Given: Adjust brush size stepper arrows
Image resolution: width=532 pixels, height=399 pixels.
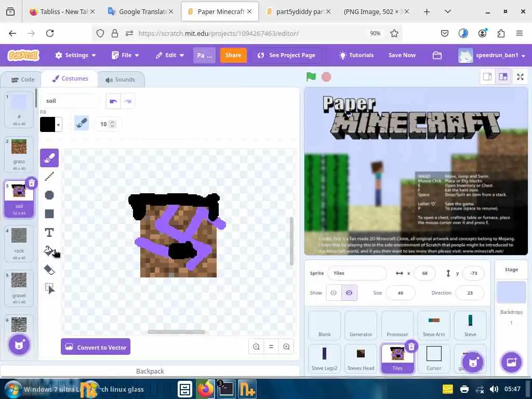Looking at the screenshot, I should click(112, 124).
